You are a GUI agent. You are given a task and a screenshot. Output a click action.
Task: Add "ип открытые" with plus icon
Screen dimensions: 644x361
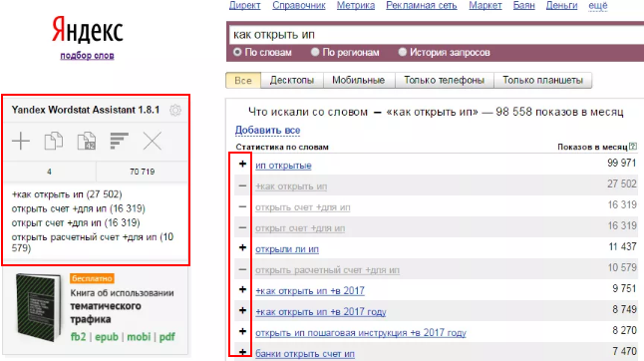(x=242, y=164)
